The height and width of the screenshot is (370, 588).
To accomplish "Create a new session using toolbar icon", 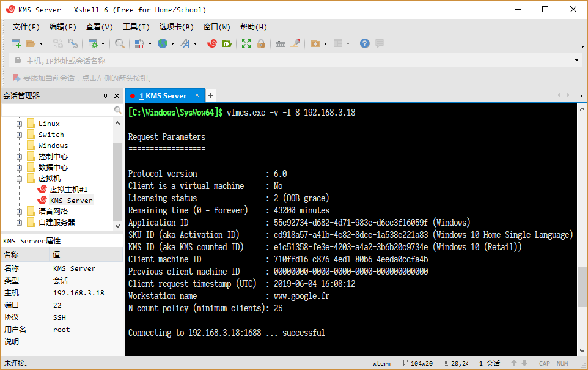I will (16, 43).
